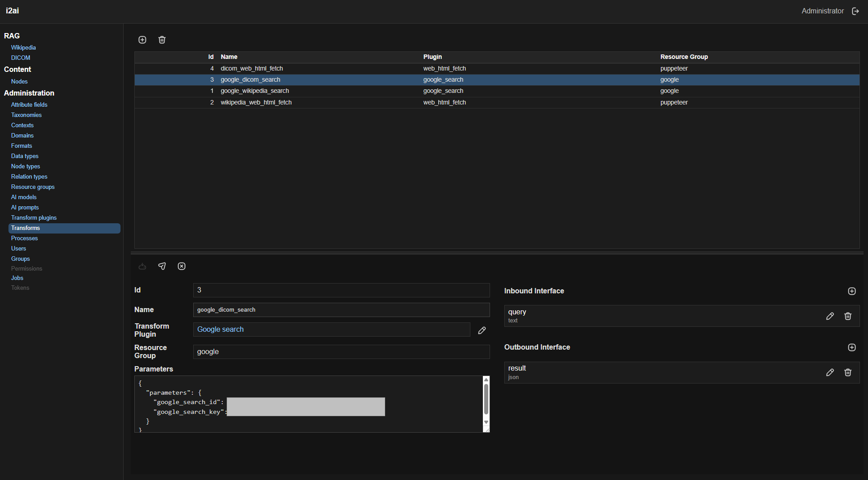This screenshot has width=868, height=480.
Task: Open Groups page
Action: pos(21,259)
